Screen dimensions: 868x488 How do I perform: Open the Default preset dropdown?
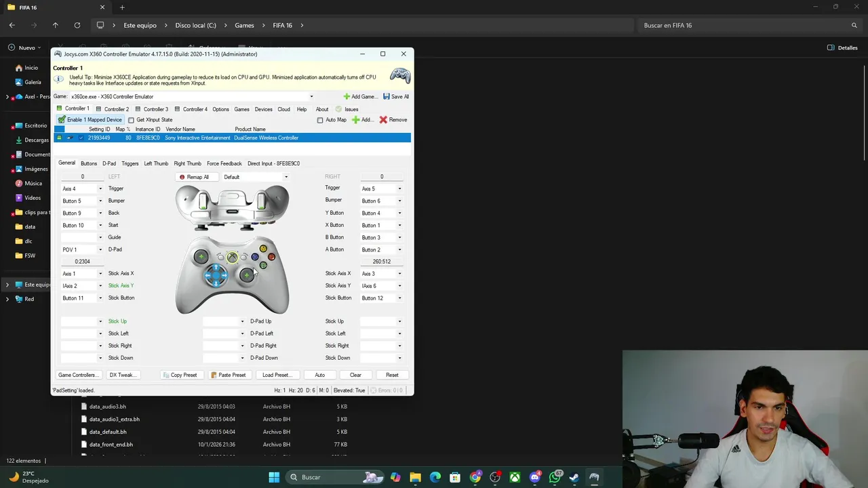click(x=286, y=177)
